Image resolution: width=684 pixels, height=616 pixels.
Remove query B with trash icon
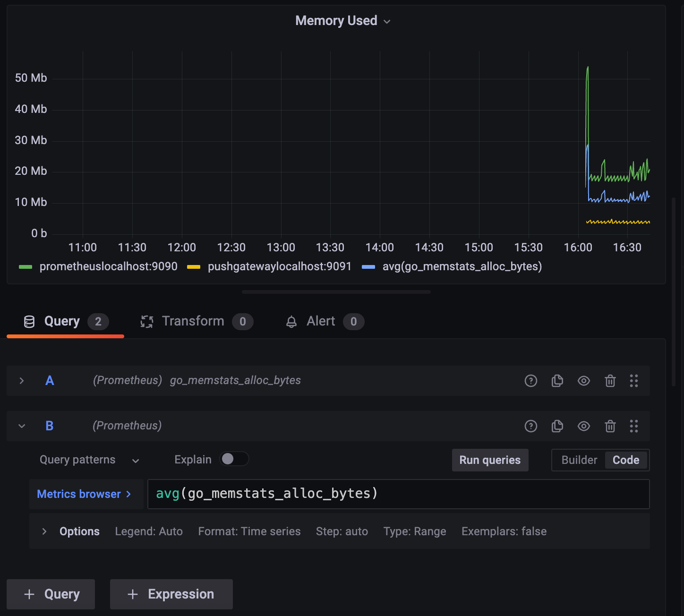[610, 426]
